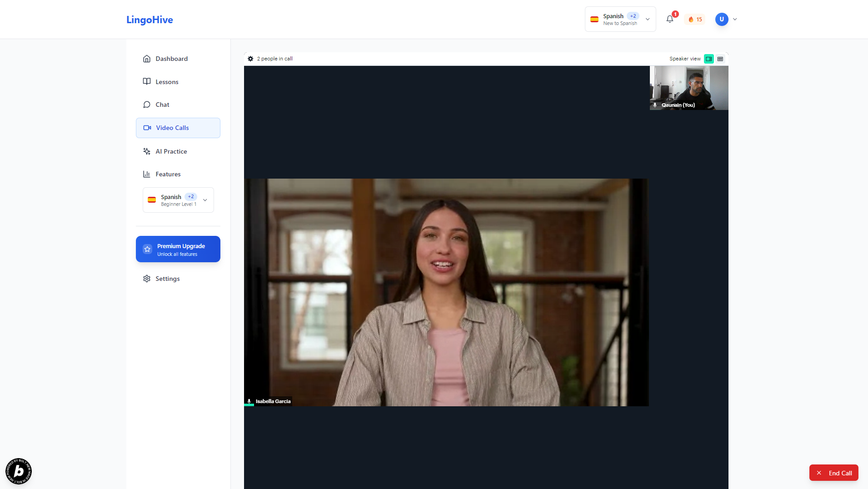
Task: Click the Qaunain (You) self-view thumbnail
Action: click(x=689, y=88)
